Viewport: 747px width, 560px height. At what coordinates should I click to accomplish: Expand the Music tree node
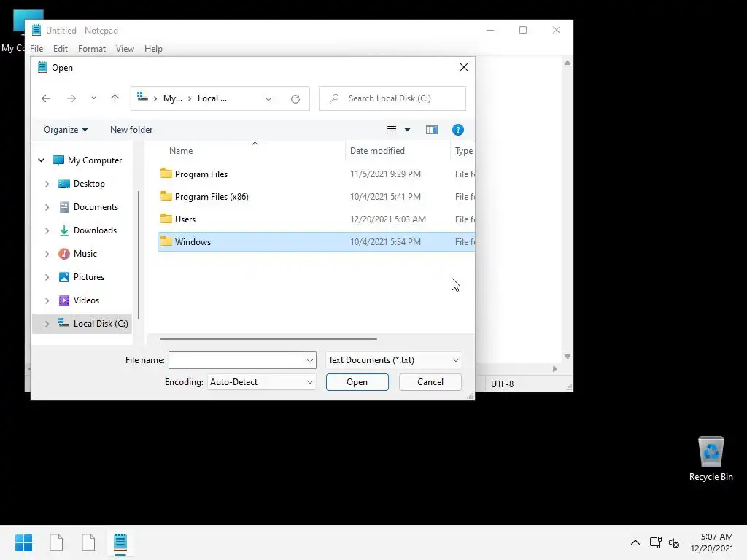(x=47, y=254)
